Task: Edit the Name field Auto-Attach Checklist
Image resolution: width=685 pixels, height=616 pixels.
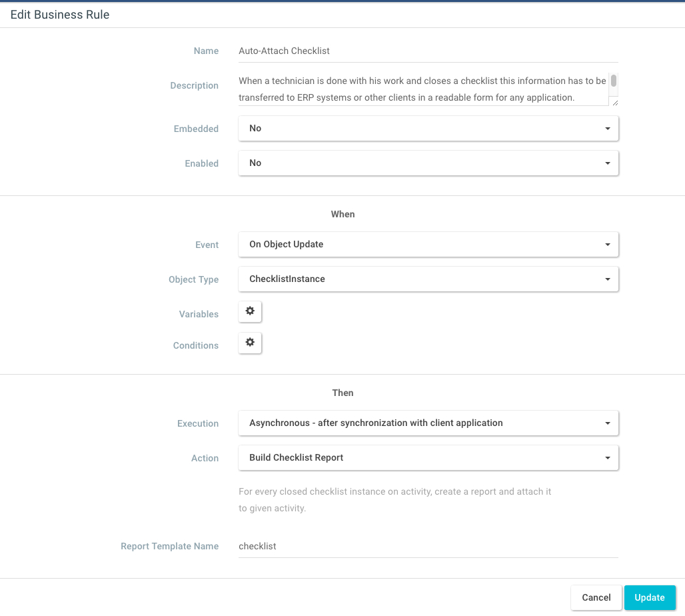Action: coord(428,51)
